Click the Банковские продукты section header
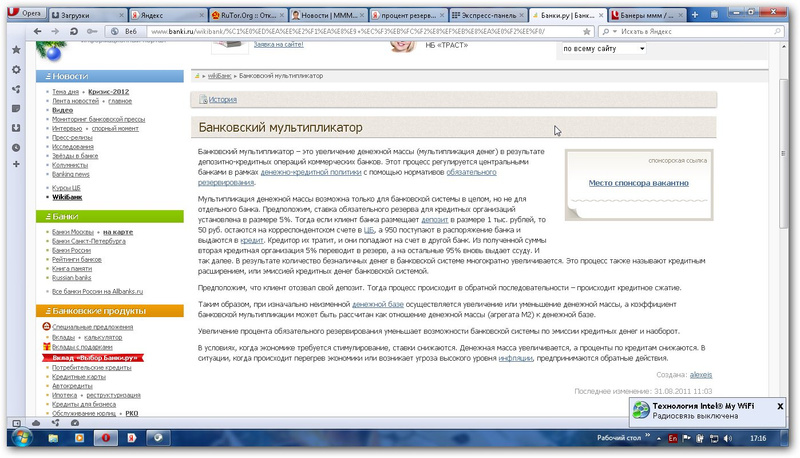800x458 pixels. pyautogui.click(x=110, y=311)
